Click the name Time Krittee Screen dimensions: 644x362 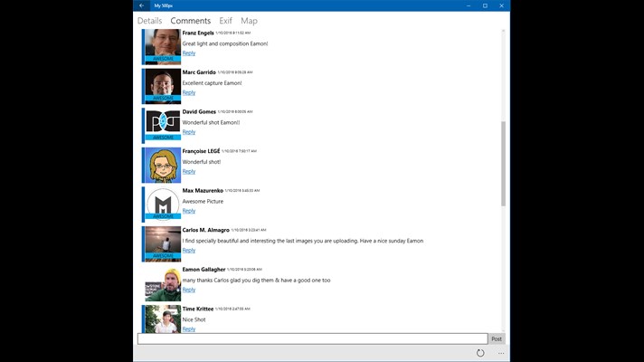pyautogui.click(x=198, y=309)
